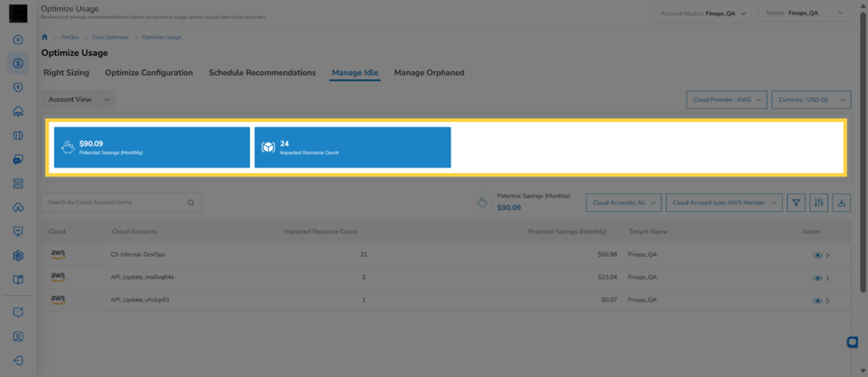
Task: Open the Cloud Provider AWS dropdown
Action: 726,100
